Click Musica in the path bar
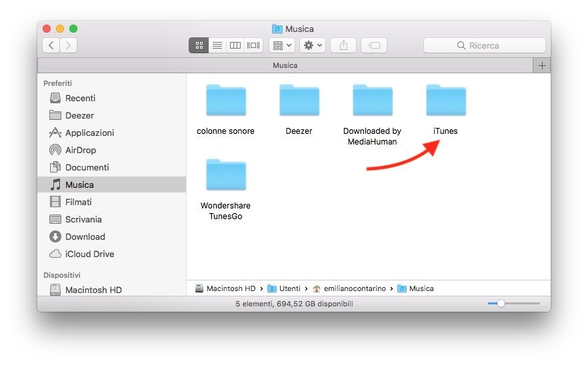The image size is (588, 365). [x=415, y=288]
